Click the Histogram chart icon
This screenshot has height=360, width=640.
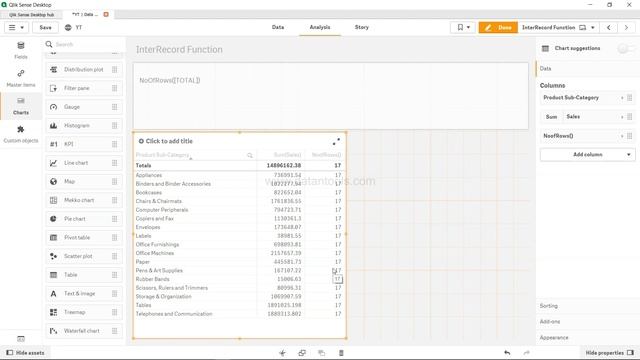(53, 126)
